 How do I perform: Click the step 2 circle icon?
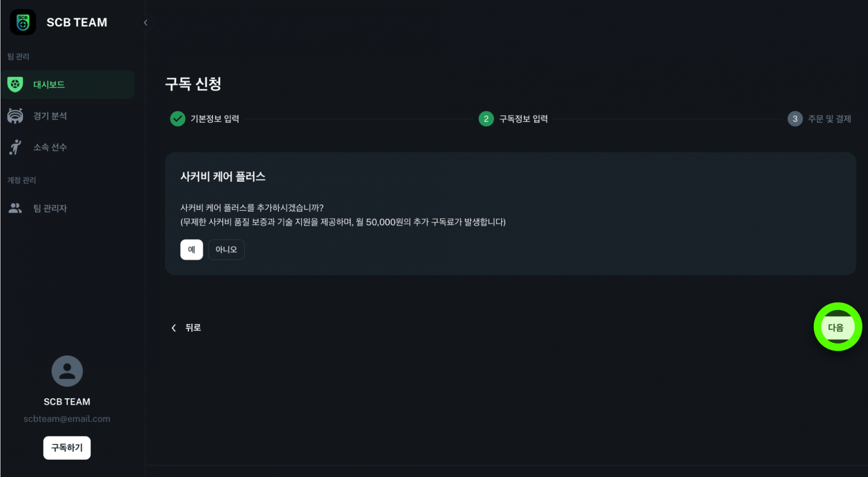(x=486, y=119)
